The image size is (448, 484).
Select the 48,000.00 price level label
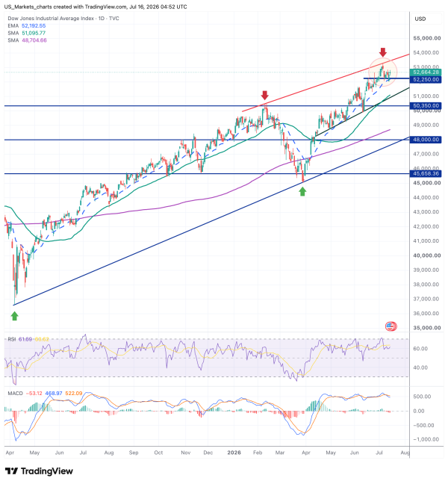click(x=426, y=140)
